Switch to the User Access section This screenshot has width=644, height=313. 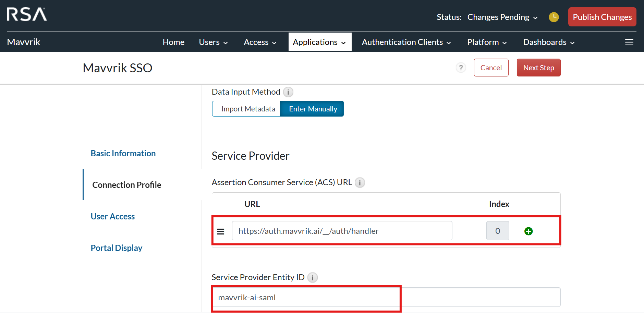click(x=113, y=216)
